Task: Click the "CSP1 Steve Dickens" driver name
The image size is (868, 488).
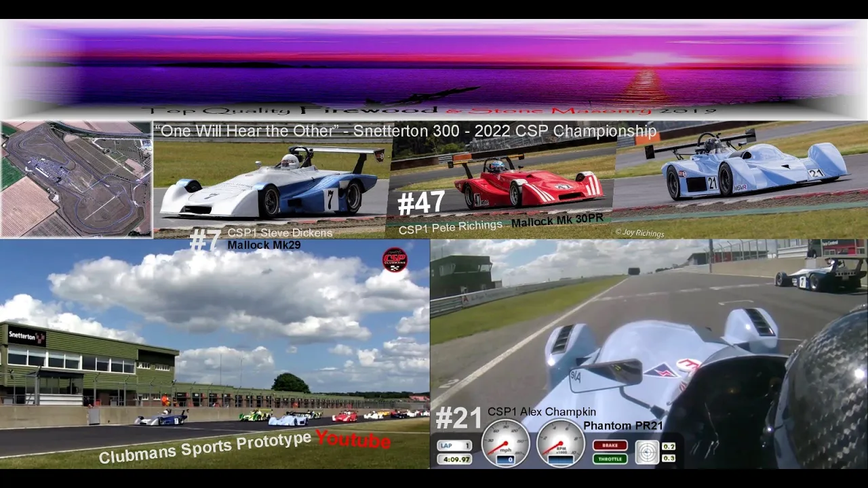Action: pos(280,233)
